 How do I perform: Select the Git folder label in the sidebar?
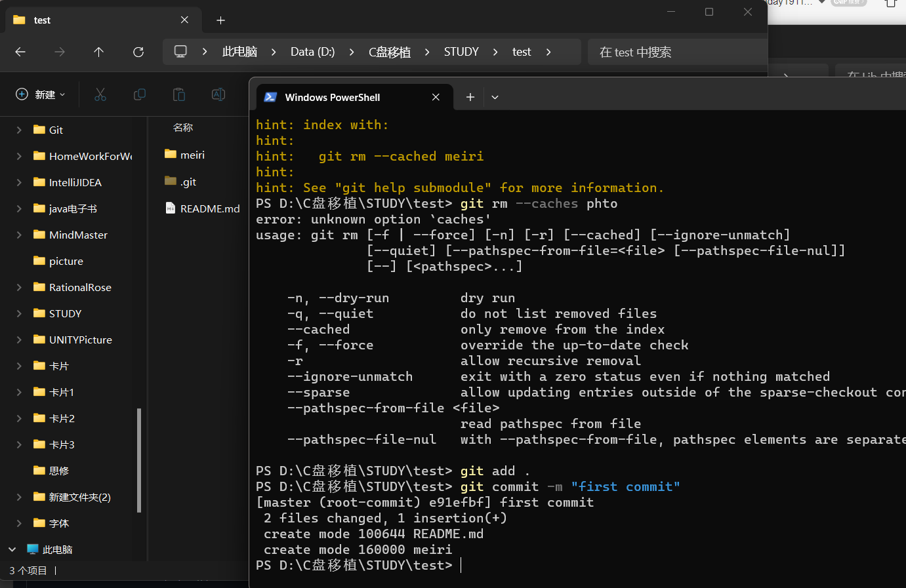click(56, 130)
